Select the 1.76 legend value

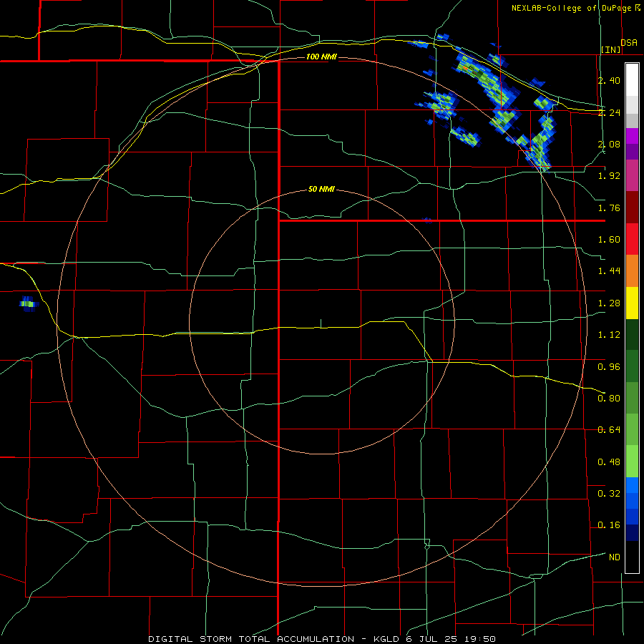click(x=609, y=208)
